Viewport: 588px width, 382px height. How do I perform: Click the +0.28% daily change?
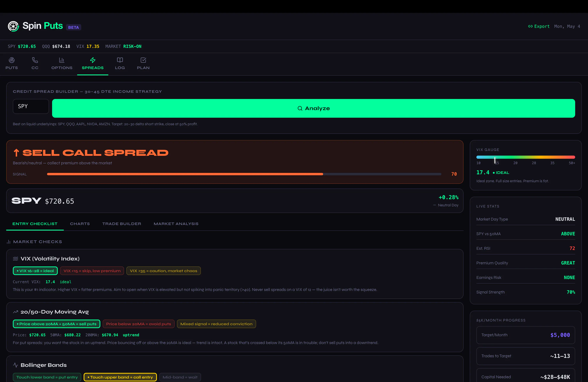click(x=448, y=197)
